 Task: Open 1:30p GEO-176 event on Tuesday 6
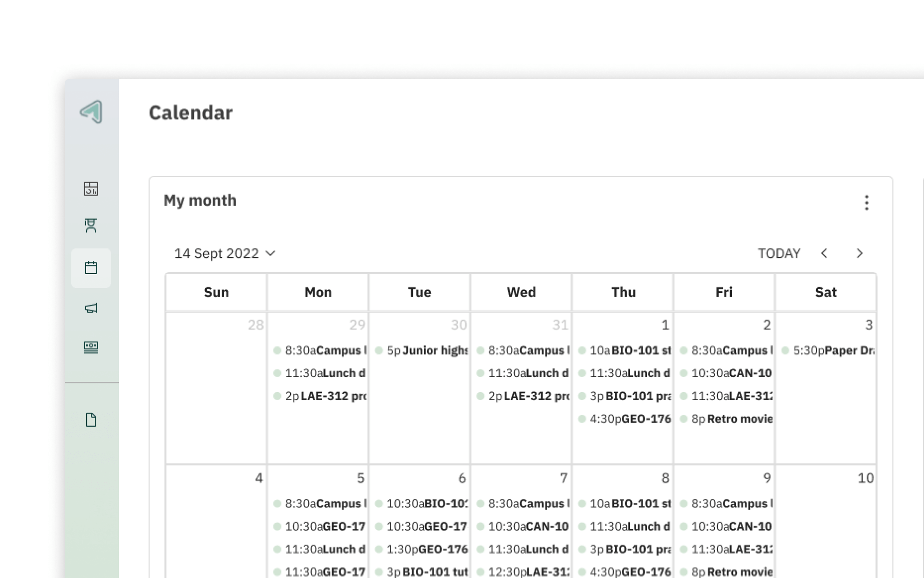tap(421, 549)
